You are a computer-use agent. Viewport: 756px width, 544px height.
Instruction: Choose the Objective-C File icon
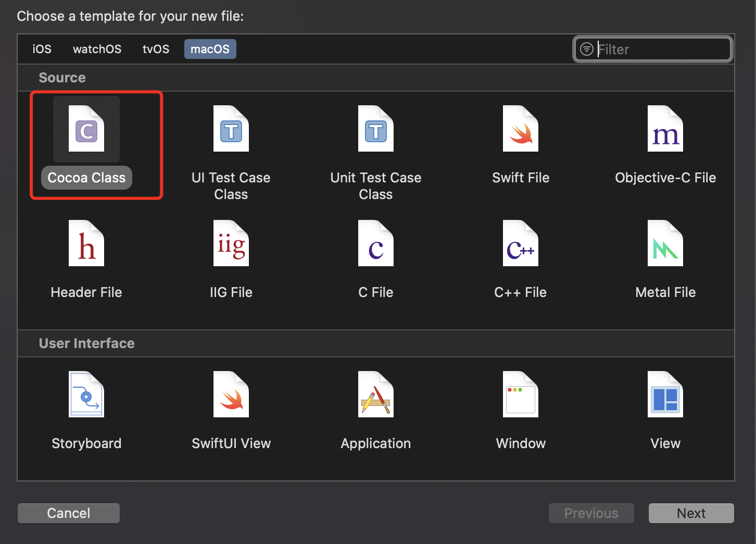coord(665,129)
